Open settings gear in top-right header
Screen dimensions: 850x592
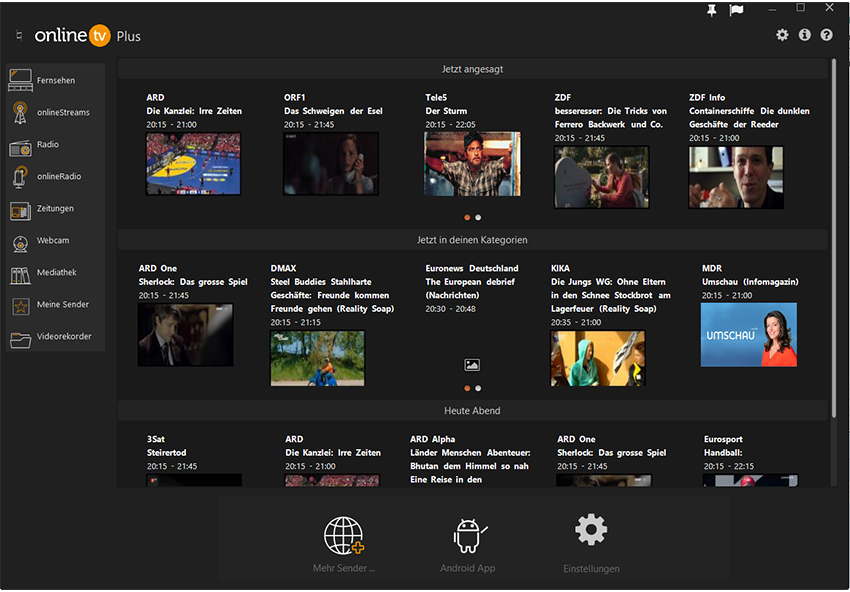point(782,35)
